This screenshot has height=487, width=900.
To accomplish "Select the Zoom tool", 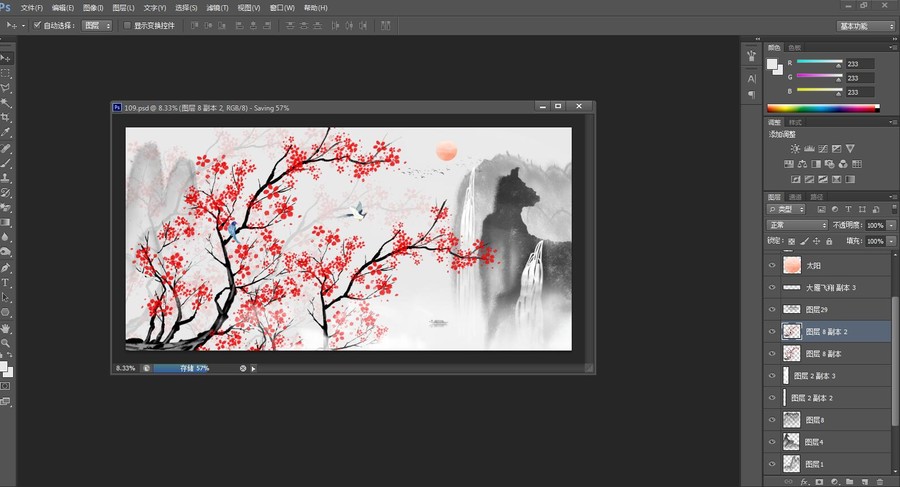I will point(6,343).
